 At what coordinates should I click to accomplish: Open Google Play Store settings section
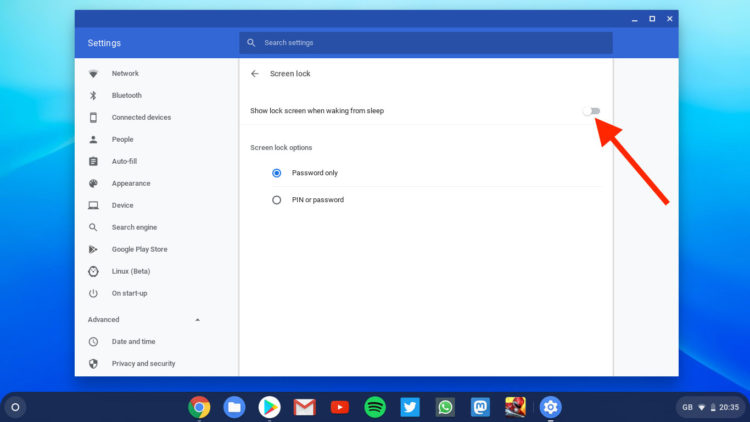click(140, 249)
